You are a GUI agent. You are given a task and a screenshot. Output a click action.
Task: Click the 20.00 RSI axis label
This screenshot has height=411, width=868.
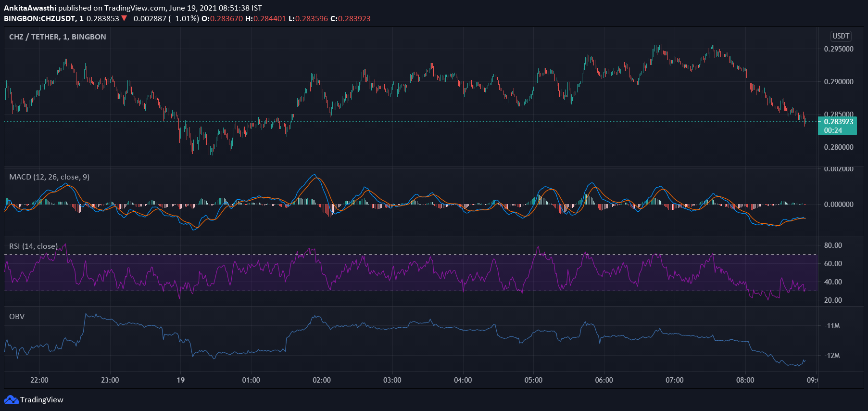click(833, 300)
